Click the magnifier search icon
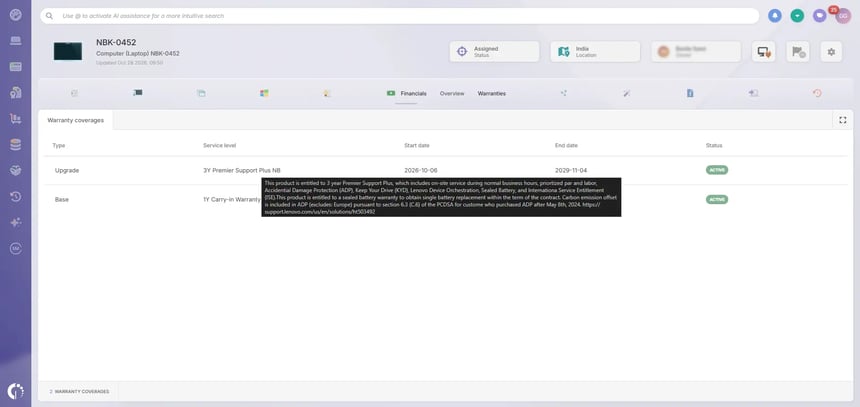This screenshot has height=407, width=860. [x=49, y=16]
